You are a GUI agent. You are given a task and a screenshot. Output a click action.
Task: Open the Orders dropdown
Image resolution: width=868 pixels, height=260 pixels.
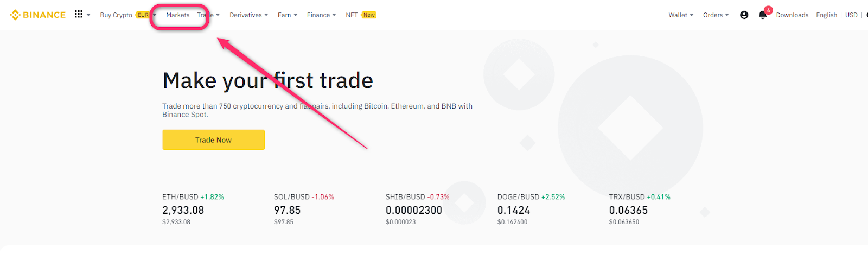click(716, 15)
